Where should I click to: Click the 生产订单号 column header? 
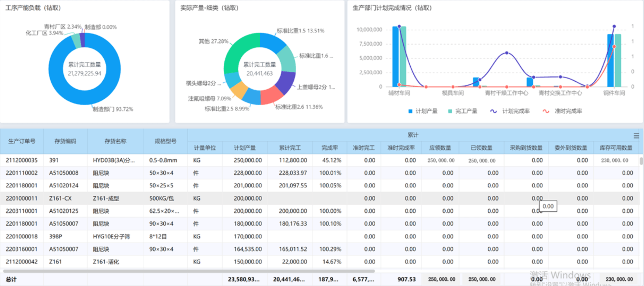(22, 141)
